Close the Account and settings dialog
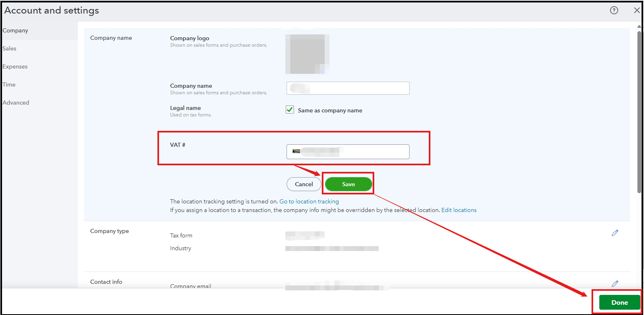This screenshot has width=644, height=315. [637, 10]
